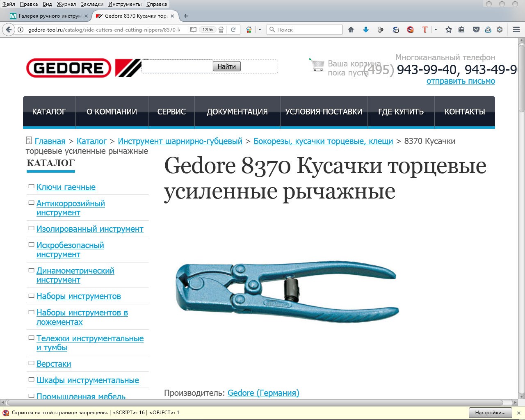Open NoScript Настройки… button
This screenshot has width=525, height=420.
(491, 413)
